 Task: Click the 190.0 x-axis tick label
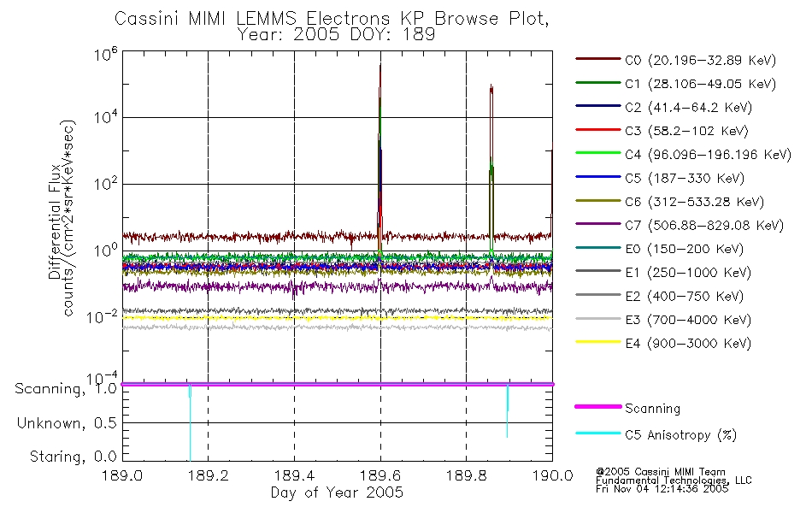(552, 475)
